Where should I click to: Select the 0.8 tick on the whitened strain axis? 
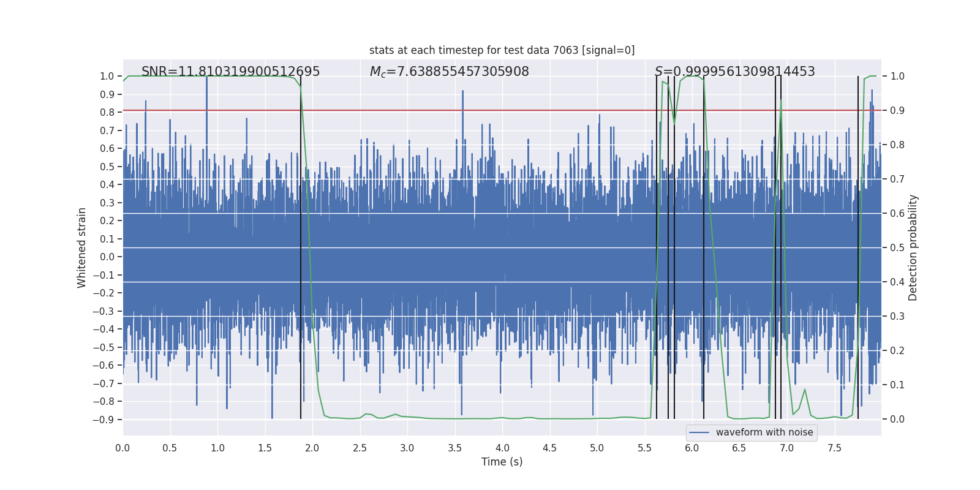click(x=107, y=112)
